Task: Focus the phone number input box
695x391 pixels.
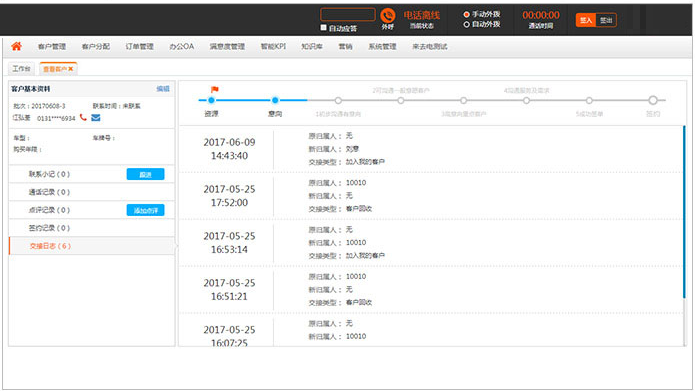Action: (x=348, y=14)
